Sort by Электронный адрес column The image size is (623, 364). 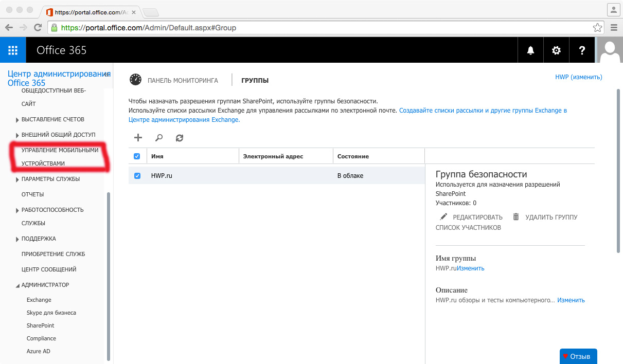tap(286, 156)
